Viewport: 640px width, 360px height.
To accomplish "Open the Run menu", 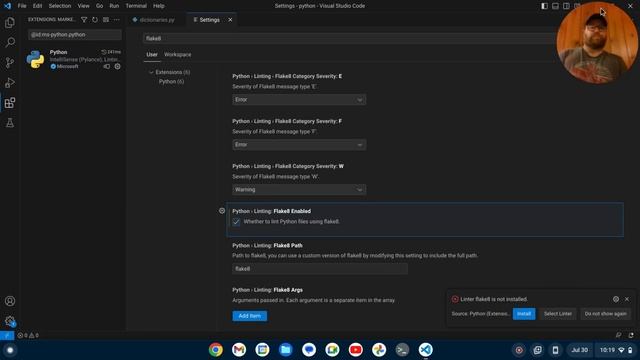I will click(114, 6).
